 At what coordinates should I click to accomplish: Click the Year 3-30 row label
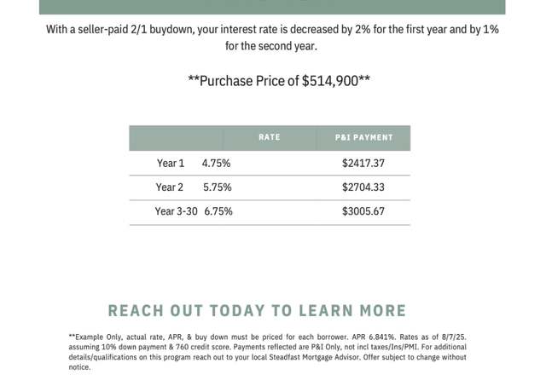pyautogui.click(x=176, y=211)
